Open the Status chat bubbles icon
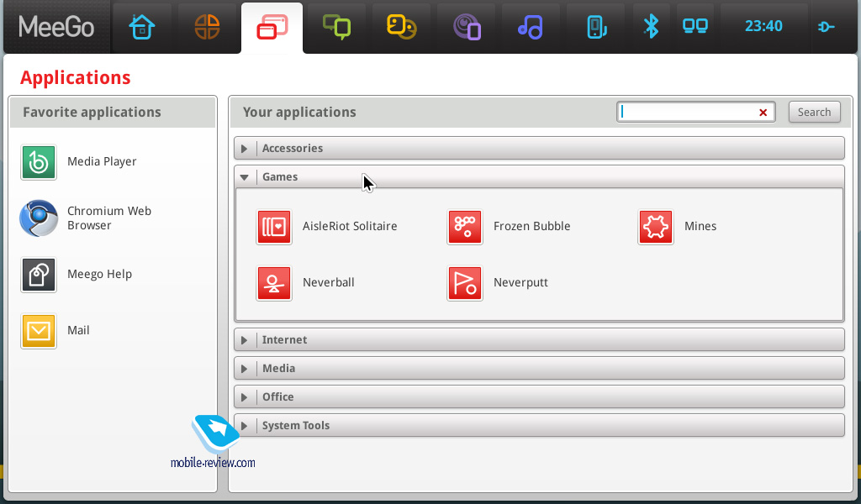Screen dimensions: 861x504 336,27
